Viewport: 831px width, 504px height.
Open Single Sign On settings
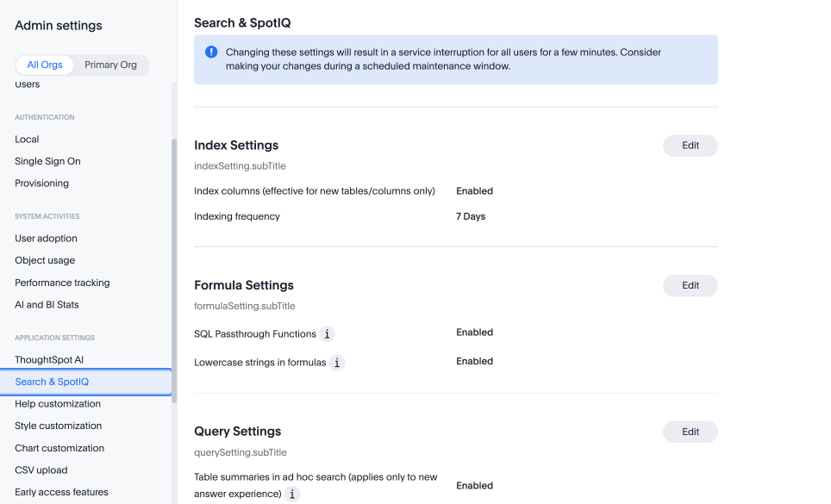tap(47, 161)
